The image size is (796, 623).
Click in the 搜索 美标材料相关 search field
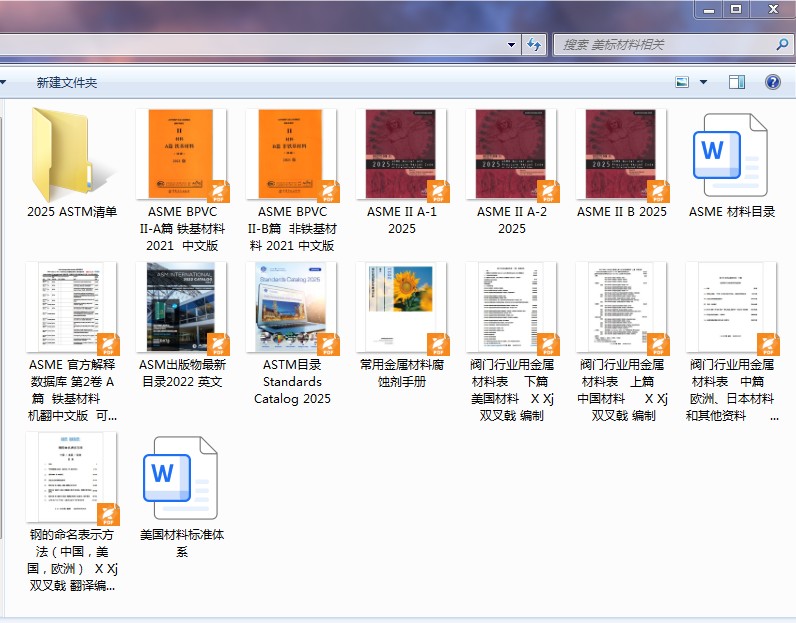[672, 45]
